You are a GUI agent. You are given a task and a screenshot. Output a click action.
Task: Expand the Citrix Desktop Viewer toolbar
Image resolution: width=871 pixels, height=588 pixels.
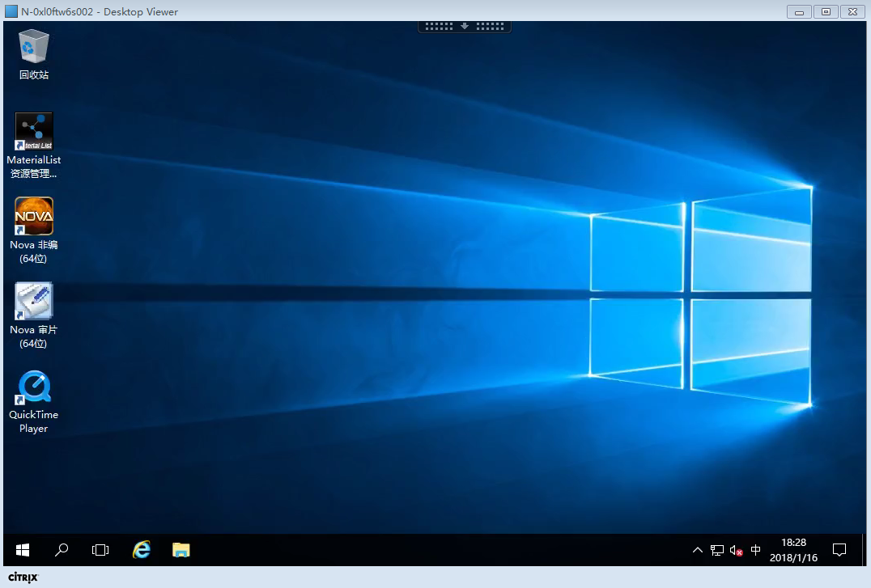click(x=465, y=26)
